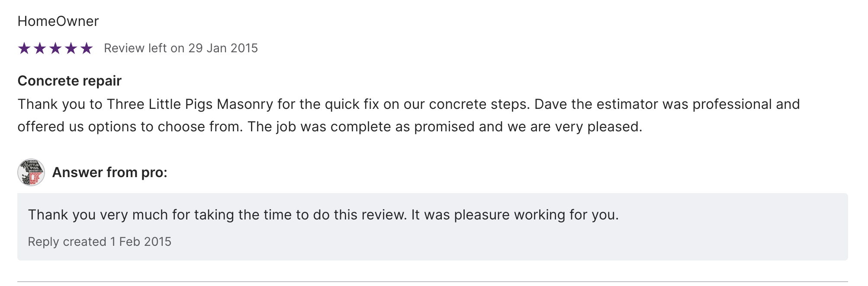Click the "Review left on 29 Jan 2015" text
Image resolution: width=868 pixels, height=286 pixels.
180,48
